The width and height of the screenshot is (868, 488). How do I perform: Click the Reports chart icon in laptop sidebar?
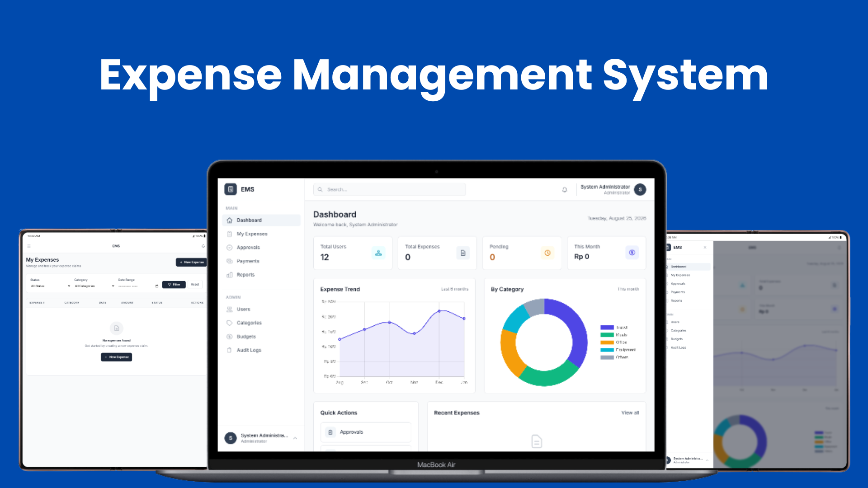coord(229,275)
